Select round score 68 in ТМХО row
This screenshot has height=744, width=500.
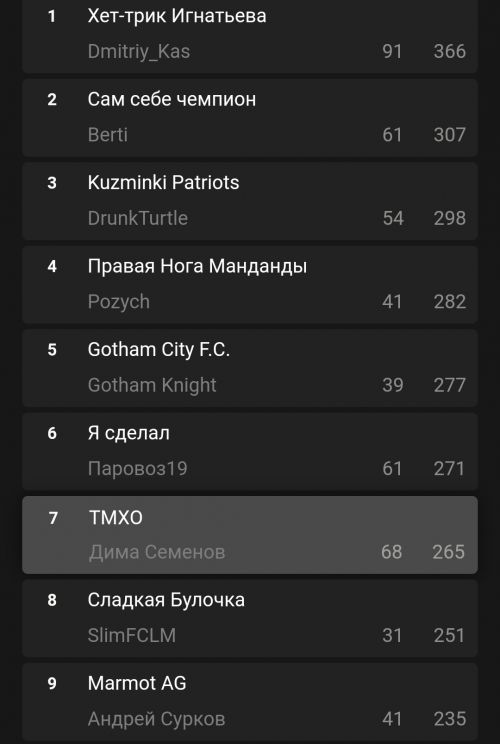point(391,552)
